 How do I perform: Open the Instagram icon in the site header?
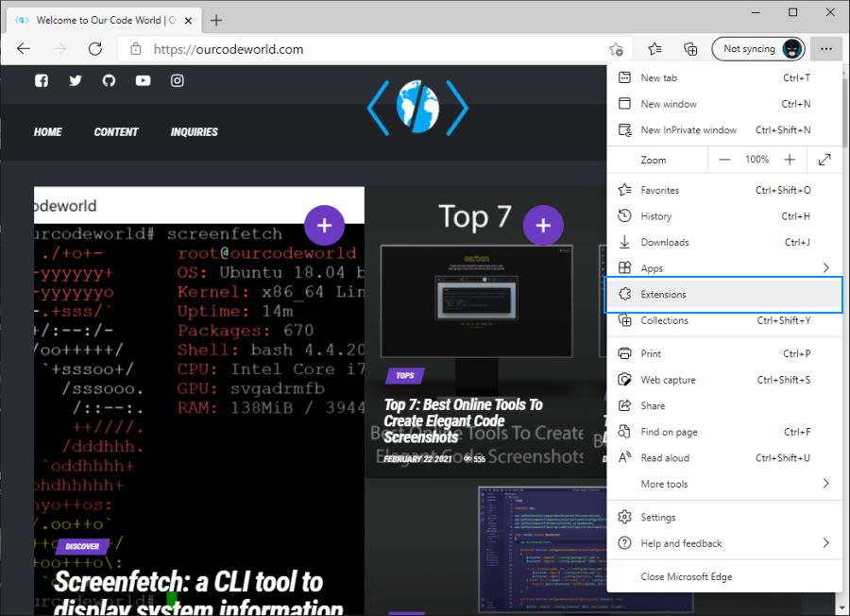(x=177, y=80)
